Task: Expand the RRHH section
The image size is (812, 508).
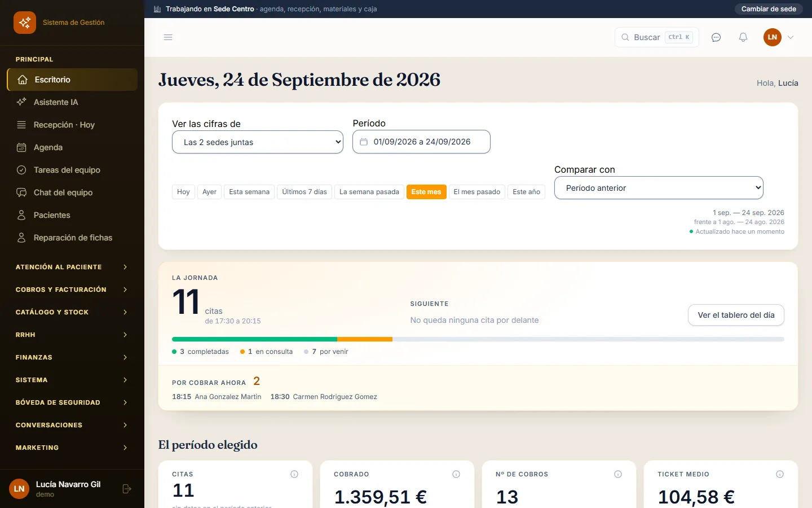Action: point(72,335)
